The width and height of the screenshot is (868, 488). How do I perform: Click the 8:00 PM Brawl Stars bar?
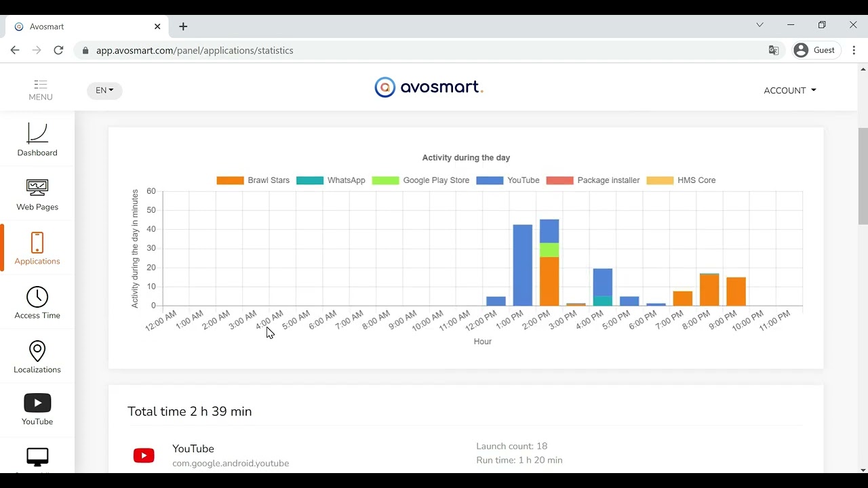coord(709,289)
